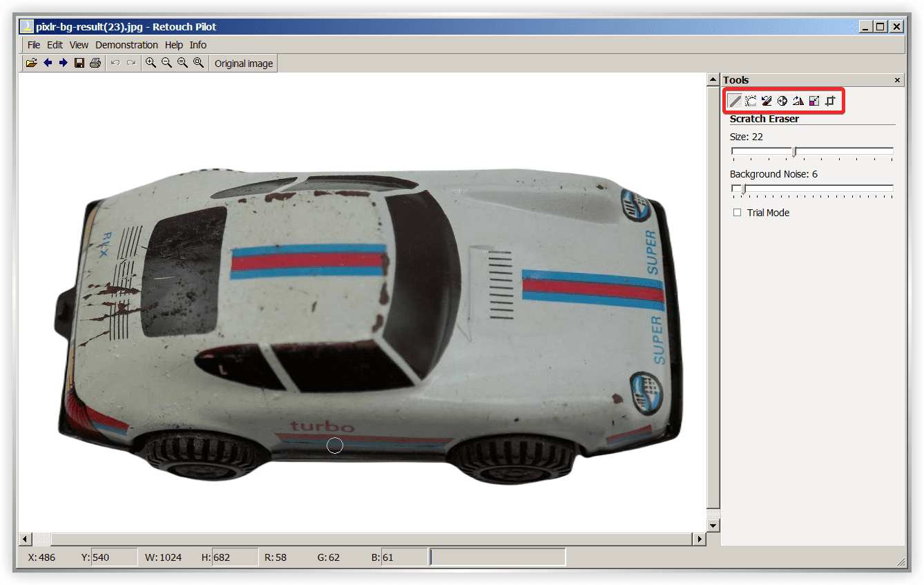Select the dotted circle Smart Patch tool
This screenshot has height=585, width=924.
pyautogui.click(x=751, y=102)
